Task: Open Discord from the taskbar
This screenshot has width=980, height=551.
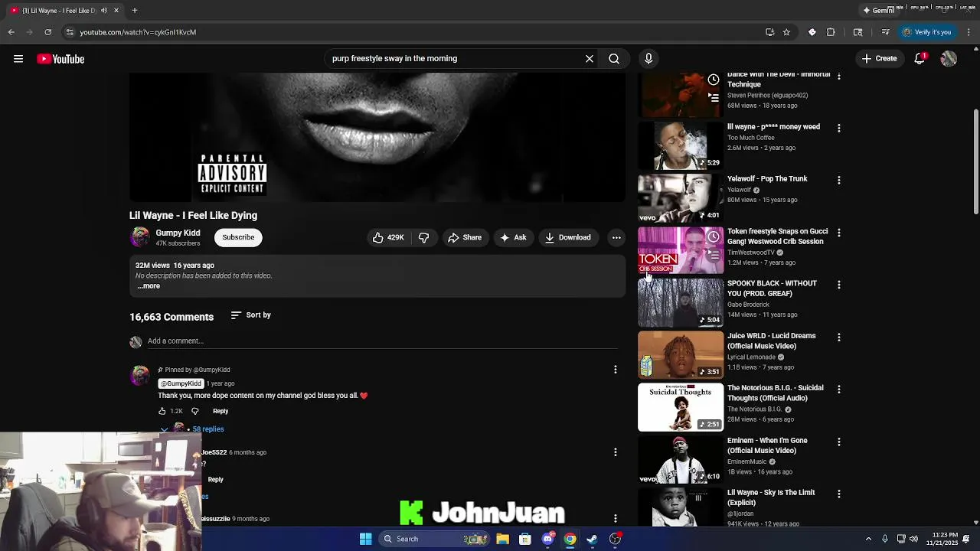Action: [x=547, y=539]
